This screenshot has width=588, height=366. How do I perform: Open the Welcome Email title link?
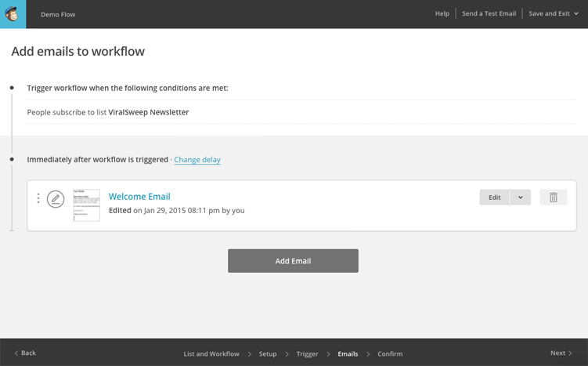[x=139, y=197]
